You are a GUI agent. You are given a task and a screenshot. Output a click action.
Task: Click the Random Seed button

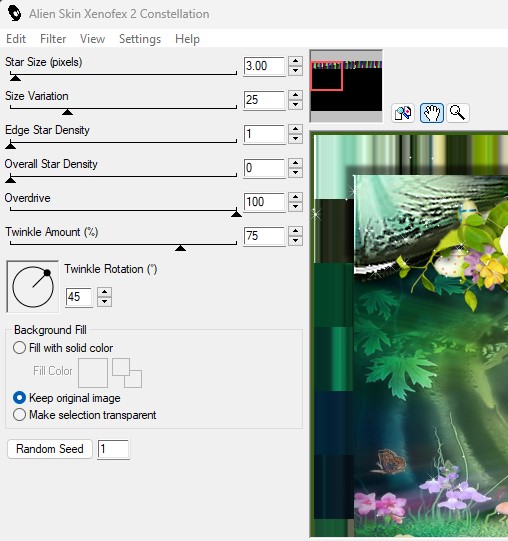point(50,449)
